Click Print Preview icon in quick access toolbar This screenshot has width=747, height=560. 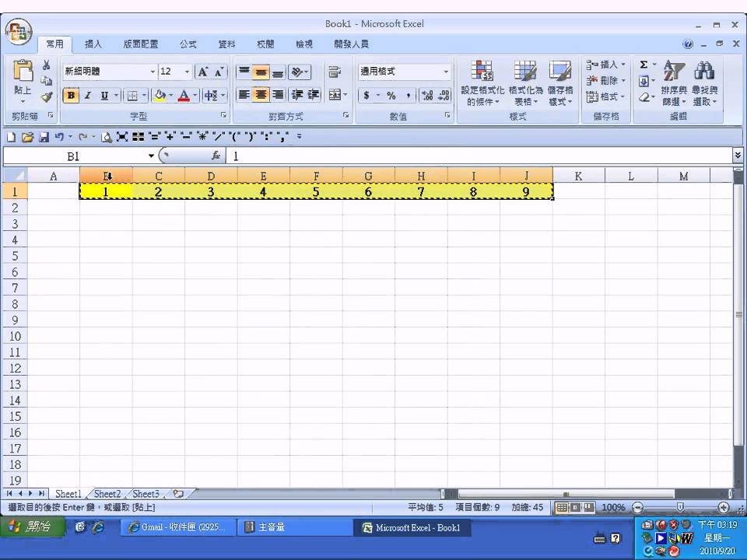click(107, 137)
